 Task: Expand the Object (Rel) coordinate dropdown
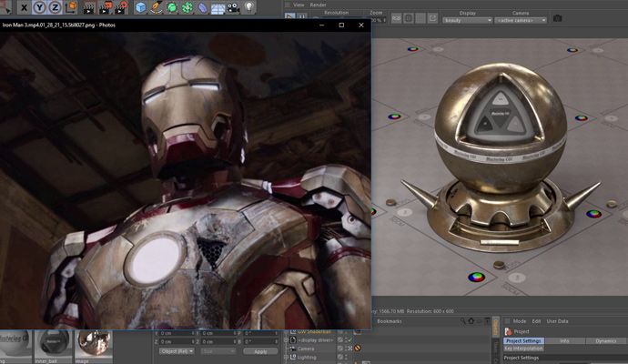(x=175, y=350)
